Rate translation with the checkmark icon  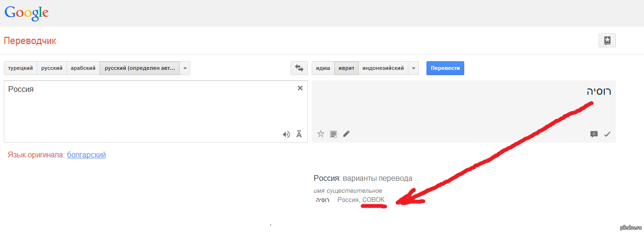coord(607,134)
